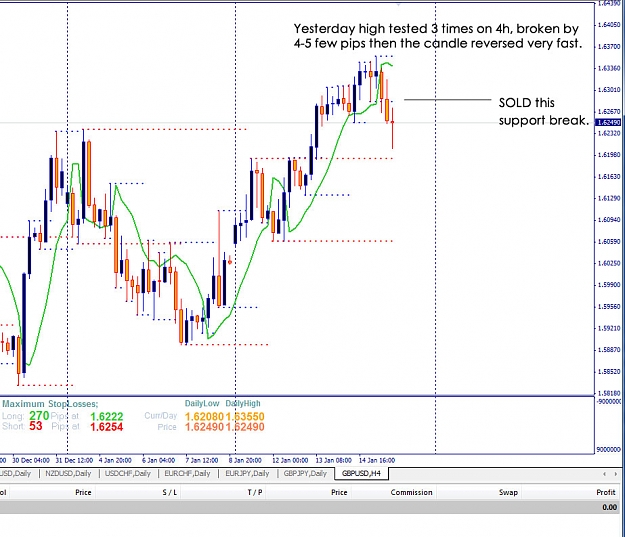This screenshot has height=537, width=625.
Task: Click the red 1.6254 stop level
Action: tap(106, 427)
